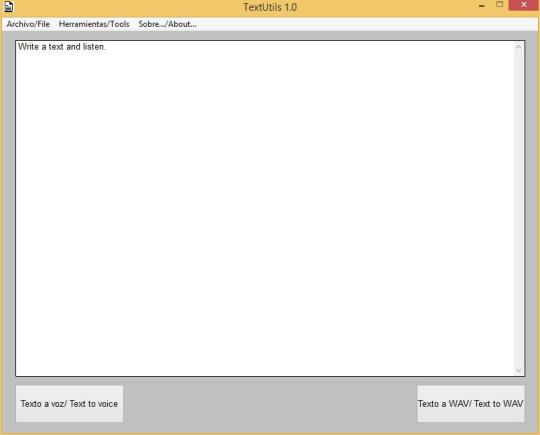This screenshot has height=435, width=540.
Task: Maximize the TextUtils window
Action: point(499,5)
